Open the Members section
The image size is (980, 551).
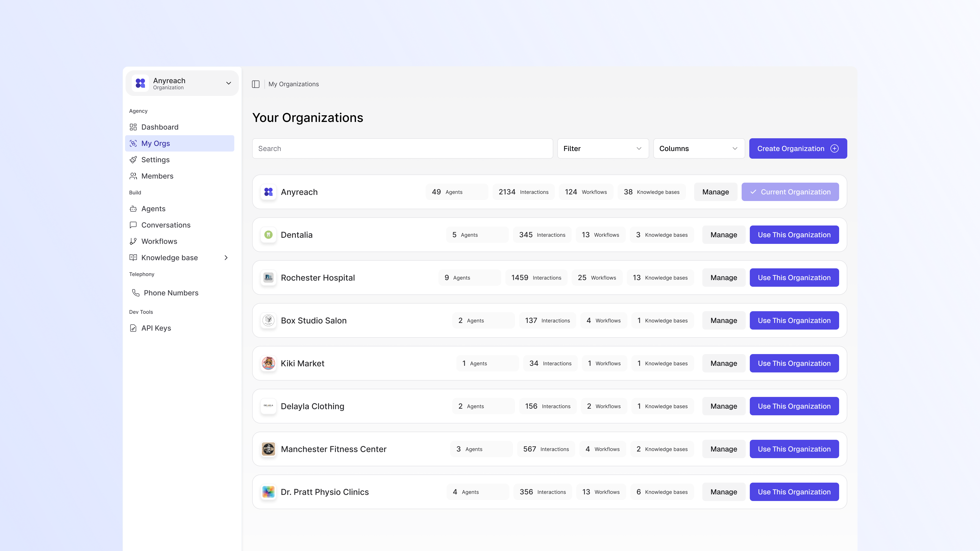[x=157, y=176]
